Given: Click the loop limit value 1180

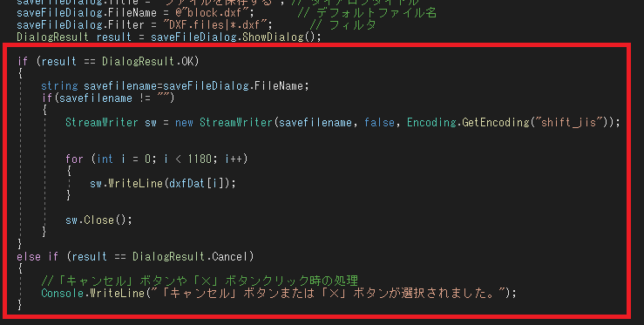Looking at the screenshot, I should 200,159.
